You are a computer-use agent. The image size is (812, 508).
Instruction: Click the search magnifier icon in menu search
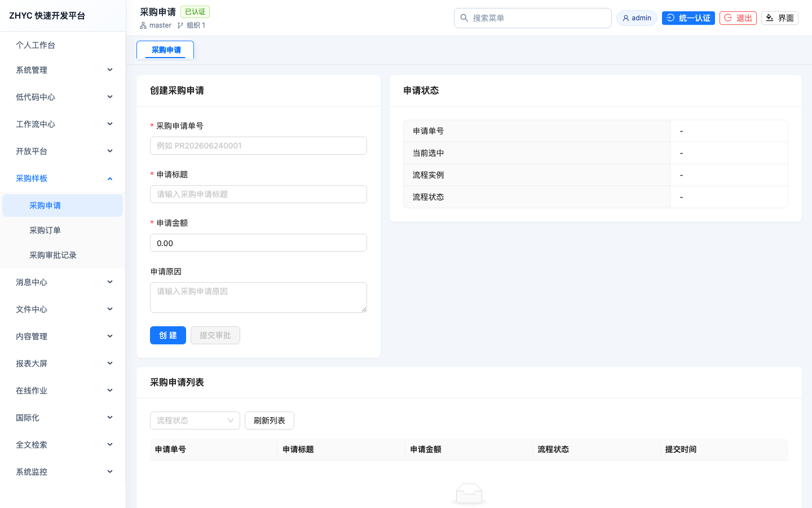[x=464, y=18]
